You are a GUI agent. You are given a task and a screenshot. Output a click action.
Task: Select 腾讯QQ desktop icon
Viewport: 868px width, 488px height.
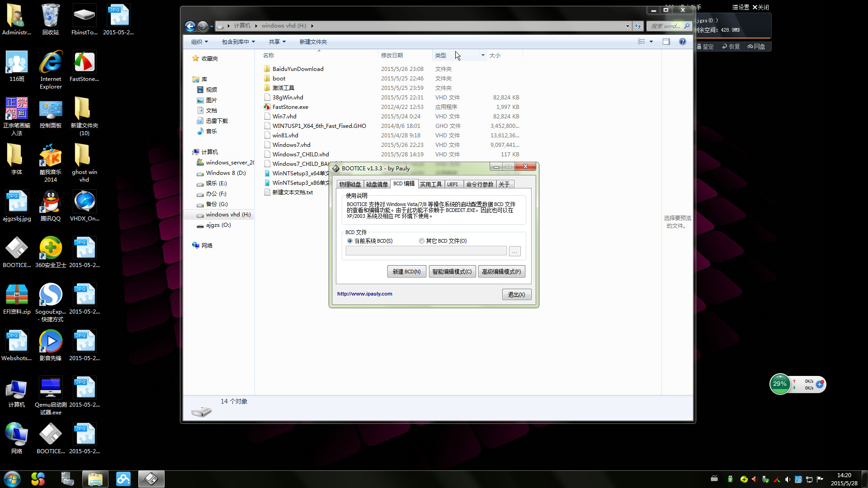pyautogui.click(x=51, y=206)
